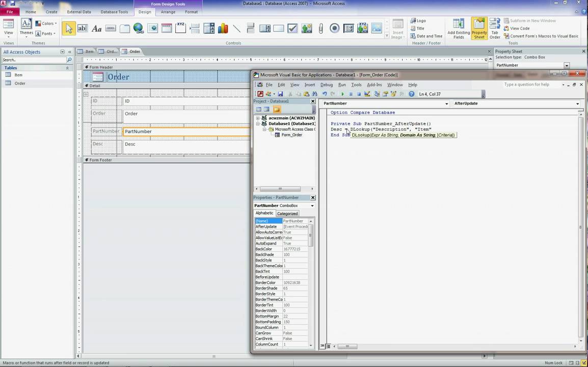Switch to Categorized tab in Properties window
This screenshot has height=367, width=588.
287,214
